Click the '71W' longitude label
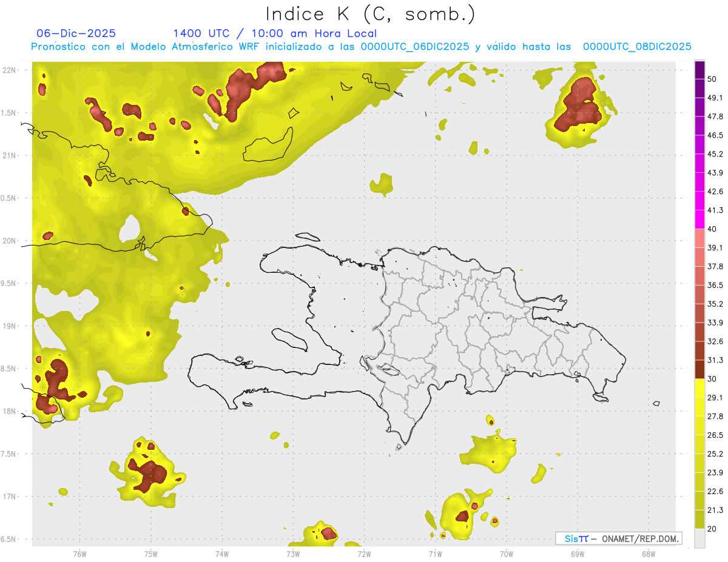 [436, 554]
